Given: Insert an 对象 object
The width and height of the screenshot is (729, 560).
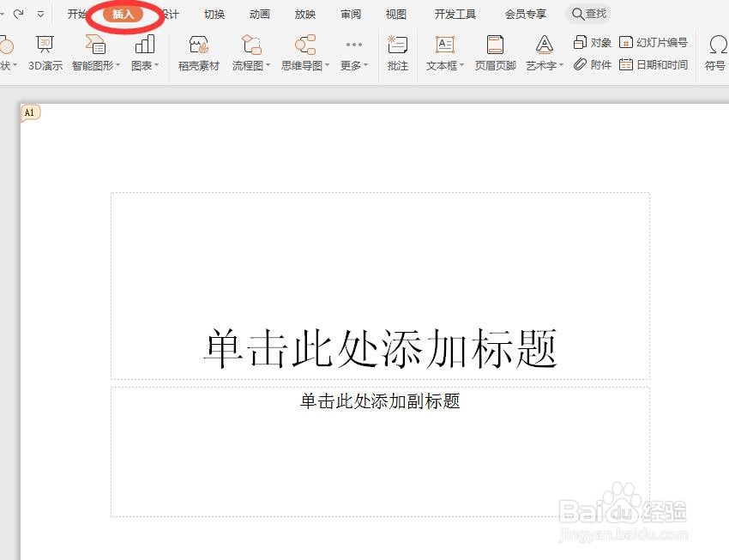Looking at the screenshot, I should 591,40.
